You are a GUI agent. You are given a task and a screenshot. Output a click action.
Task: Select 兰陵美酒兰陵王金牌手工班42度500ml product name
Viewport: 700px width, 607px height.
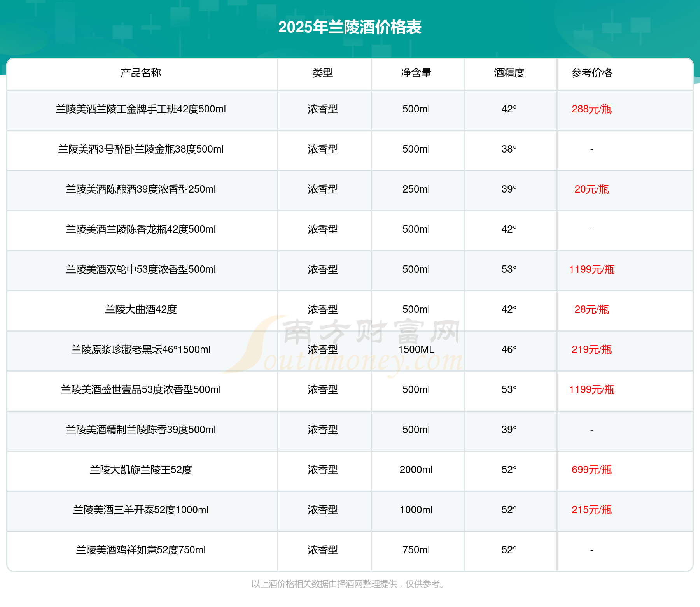[141, 109]
